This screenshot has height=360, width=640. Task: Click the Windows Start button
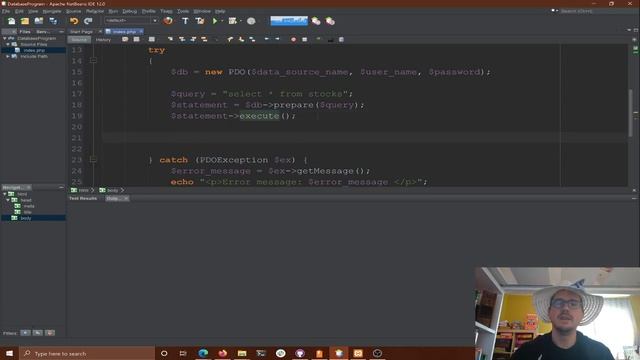pyautogui.click(x=9, y=353)
